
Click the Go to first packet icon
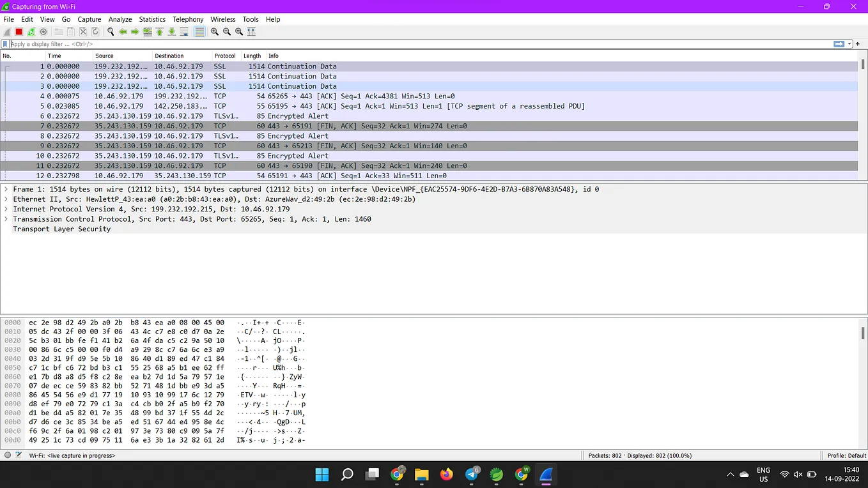click(159, 31)
